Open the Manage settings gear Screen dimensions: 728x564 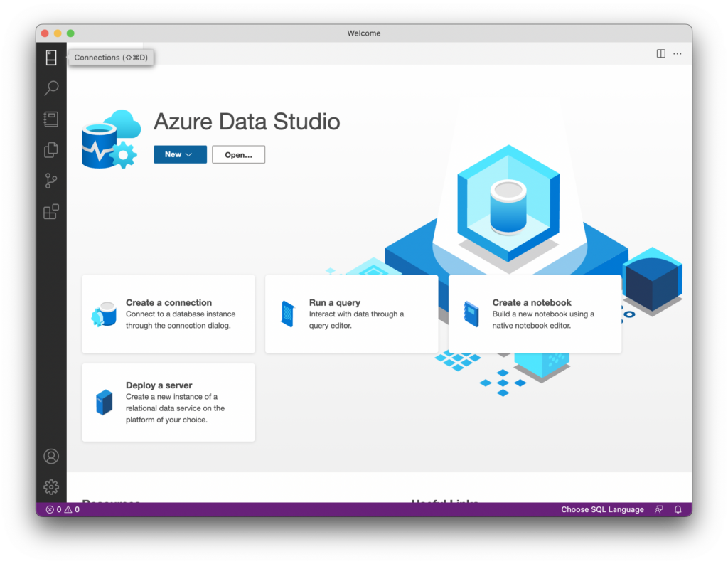point(51,487)
